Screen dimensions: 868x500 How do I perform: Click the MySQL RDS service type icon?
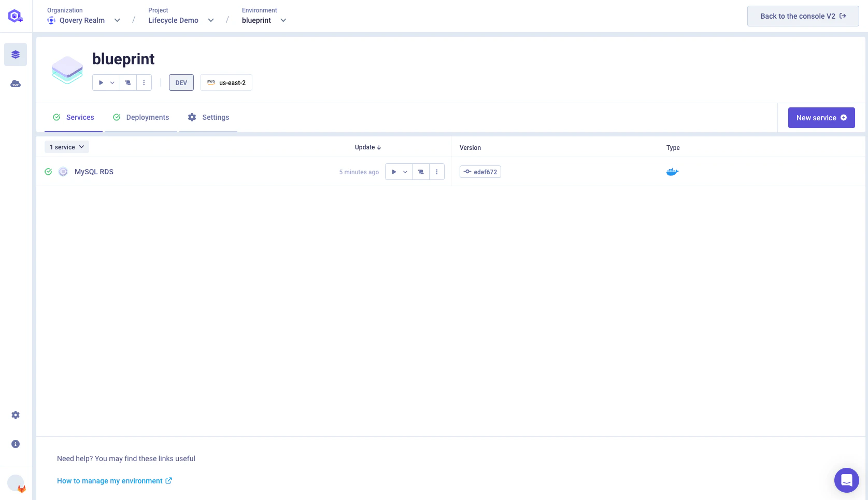coord(63,172)
